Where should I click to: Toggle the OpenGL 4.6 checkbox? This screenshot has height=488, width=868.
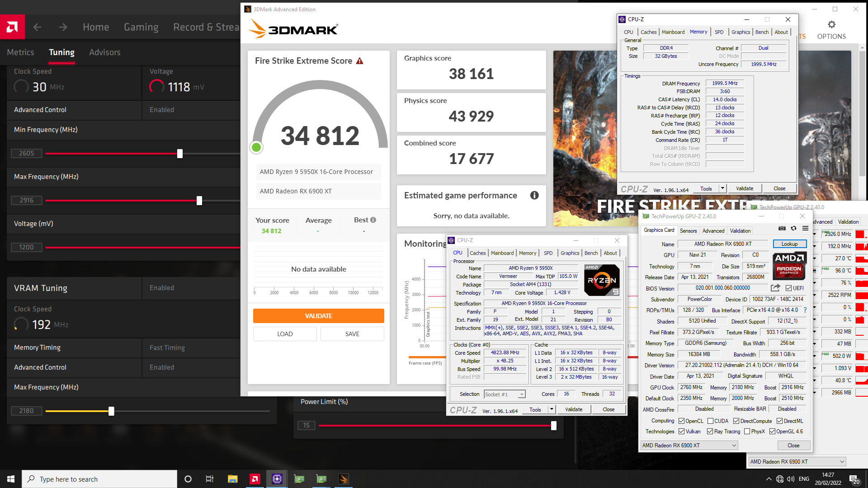(x=772, y=432)
